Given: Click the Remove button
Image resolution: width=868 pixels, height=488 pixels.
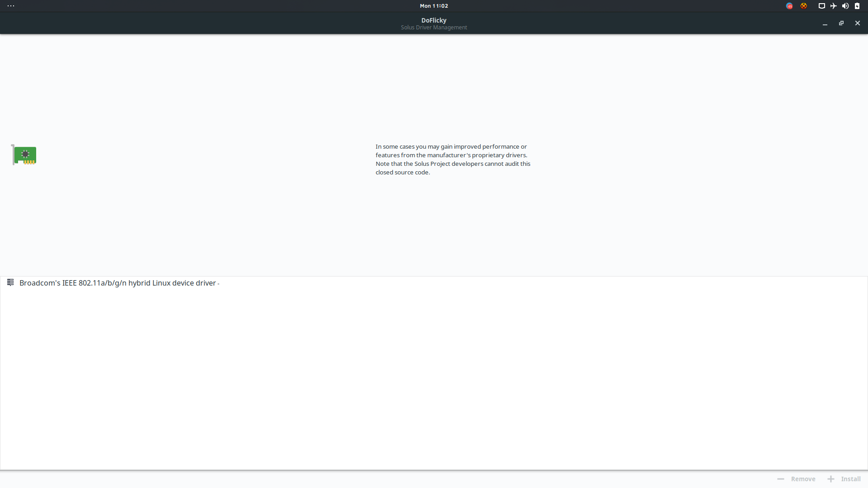Looking at the screenshot, I should coord(796,479).
